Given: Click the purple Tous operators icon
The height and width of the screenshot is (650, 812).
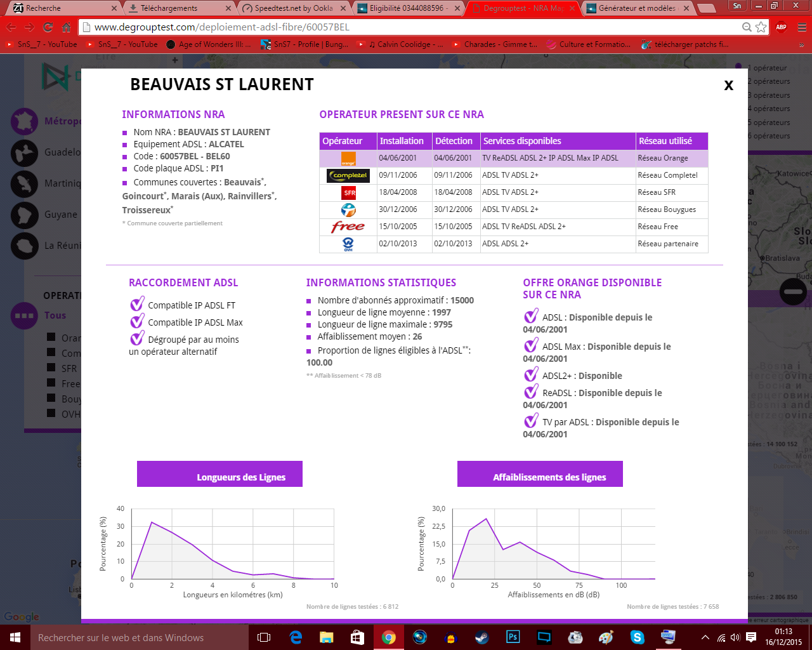Looking at the screenshot, I should (x=25, y=315).
